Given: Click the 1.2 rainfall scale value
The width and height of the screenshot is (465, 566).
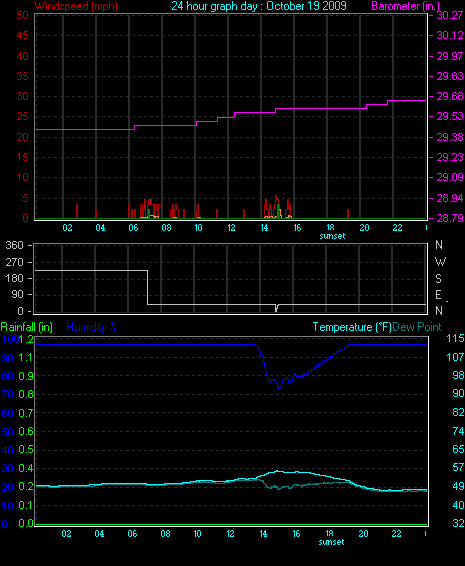Looking at the screenshot, I should click(x=26, y=339).
